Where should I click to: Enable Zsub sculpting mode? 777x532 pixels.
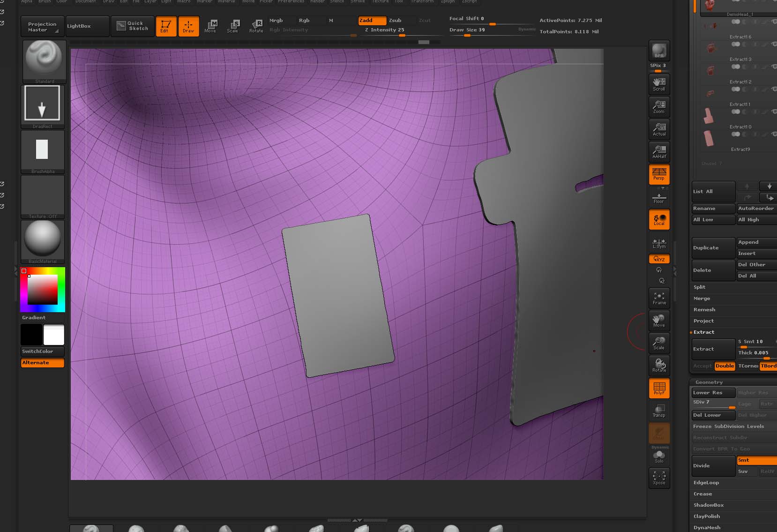395,21
